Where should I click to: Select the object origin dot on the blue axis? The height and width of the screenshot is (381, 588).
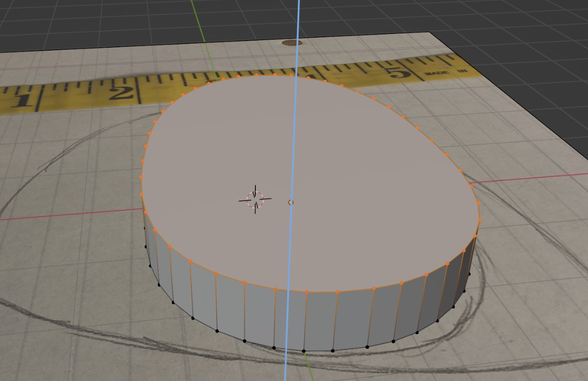pos(291,202)
